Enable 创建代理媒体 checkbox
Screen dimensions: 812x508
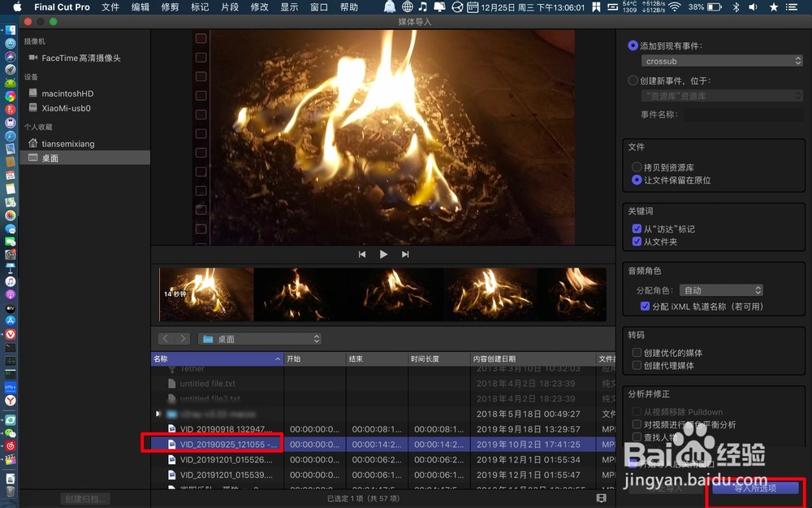637,366
